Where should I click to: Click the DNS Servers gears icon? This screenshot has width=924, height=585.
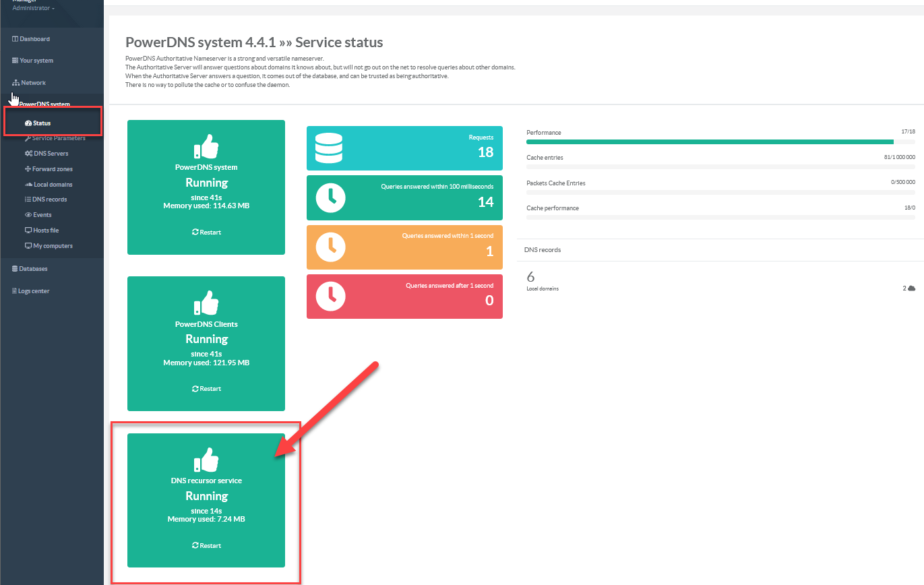28,154
